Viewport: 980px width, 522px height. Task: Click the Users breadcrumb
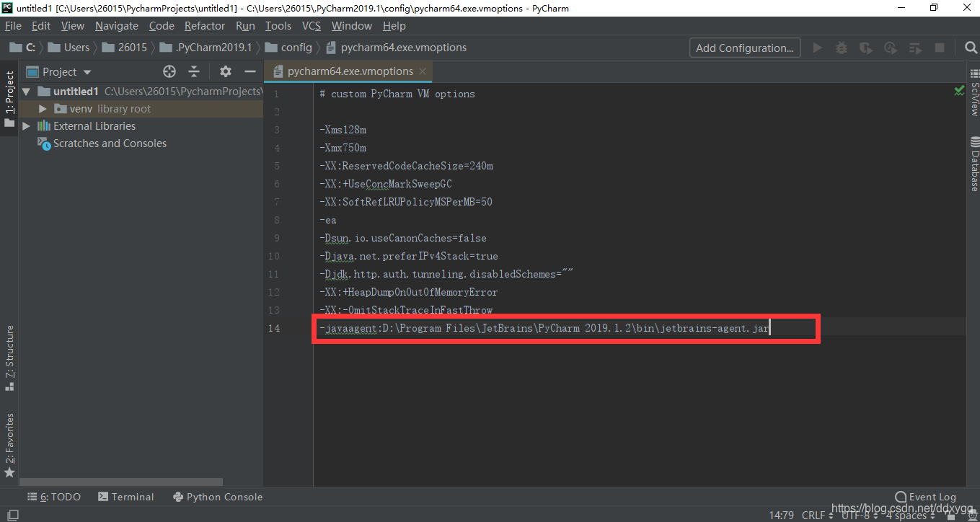click(x=69, y=48)
